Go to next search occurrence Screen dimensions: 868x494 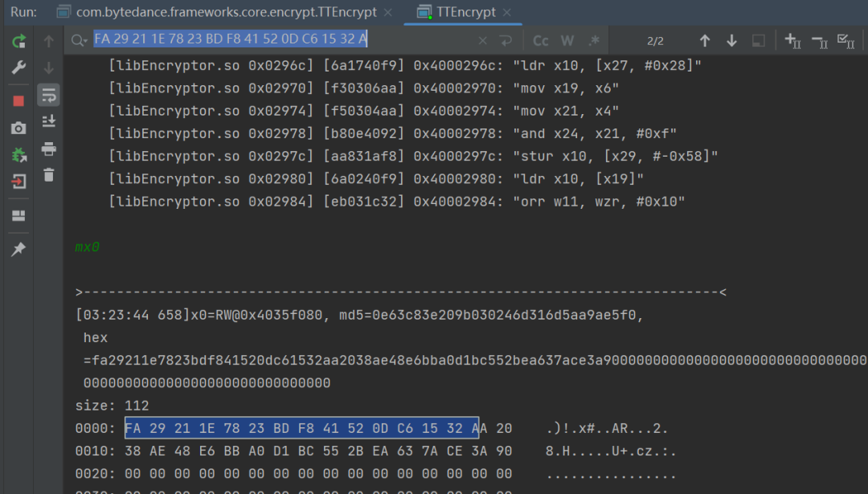coord(732,40)
